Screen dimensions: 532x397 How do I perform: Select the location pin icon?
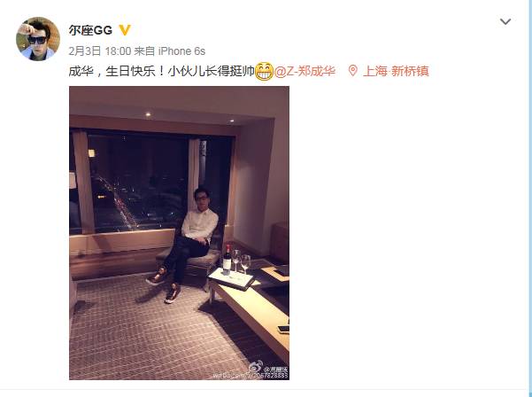pyautogui.click(x=353, y=71)
